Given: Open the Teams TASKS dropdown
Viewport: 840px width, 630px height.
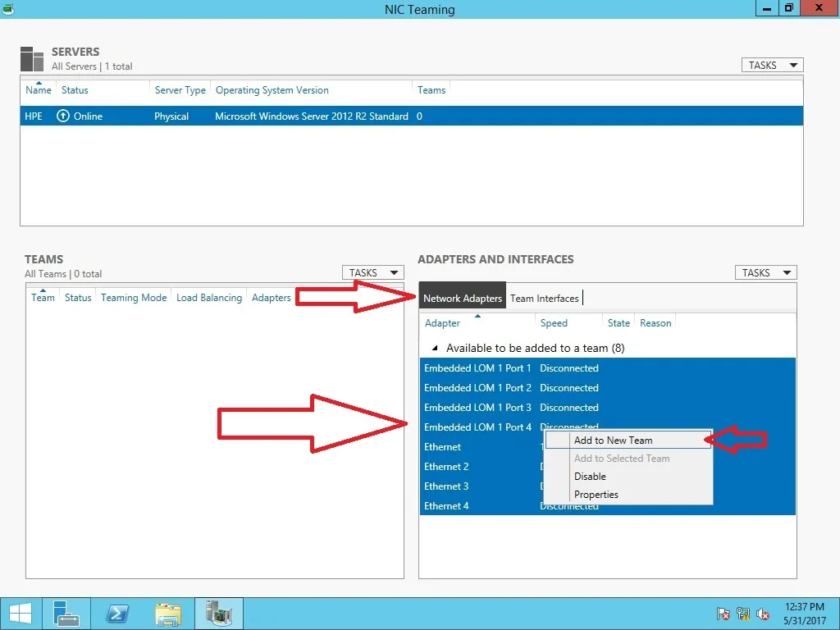Looking at the screenshot, I should coord(373,272).
